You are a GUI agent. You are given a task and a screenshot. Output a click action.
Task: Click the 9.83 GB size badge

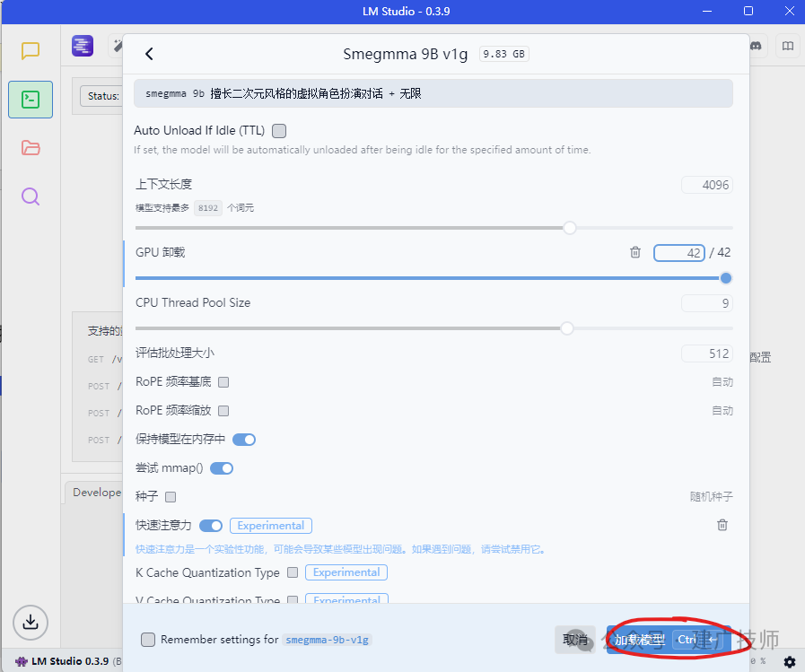coord(503,54)
